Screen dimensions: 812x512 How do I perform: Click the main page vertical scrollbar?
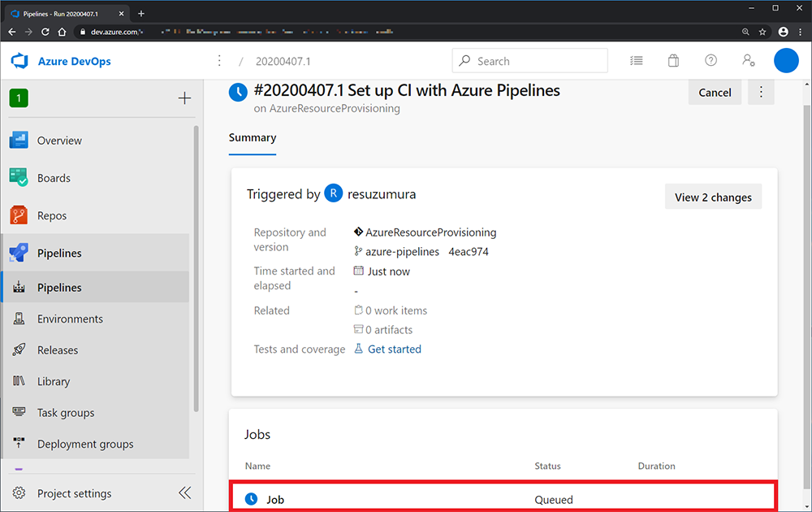[x=807, y=298]
